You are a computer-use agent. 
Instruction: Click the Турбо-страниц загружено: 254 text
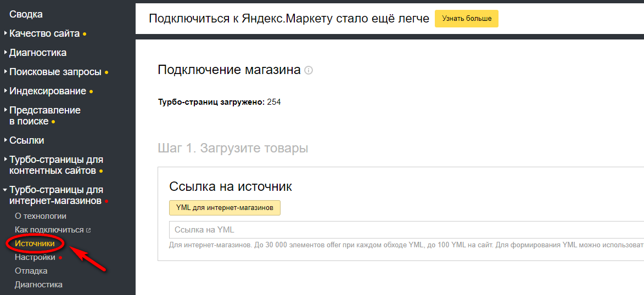(219, 102)
